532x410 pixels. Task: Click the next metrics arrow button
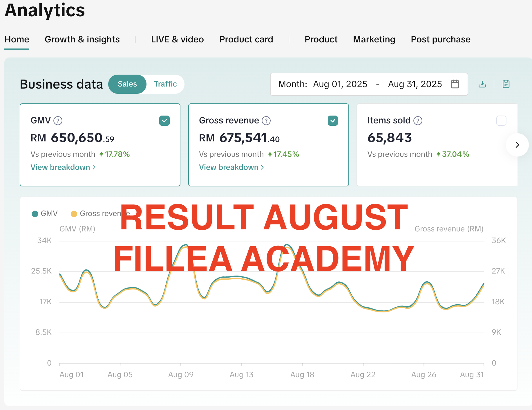click(517, 145)
